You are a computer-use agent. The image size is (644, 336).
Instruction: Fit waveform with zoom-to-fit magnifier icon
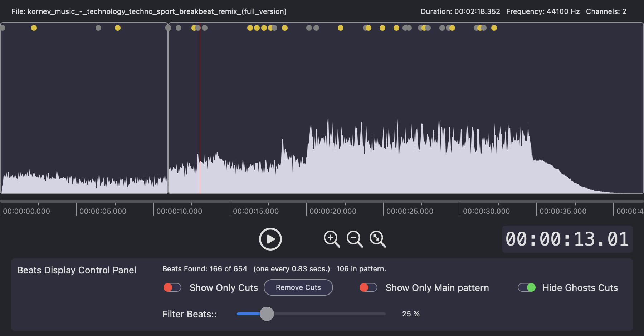(x=377, y=239)
